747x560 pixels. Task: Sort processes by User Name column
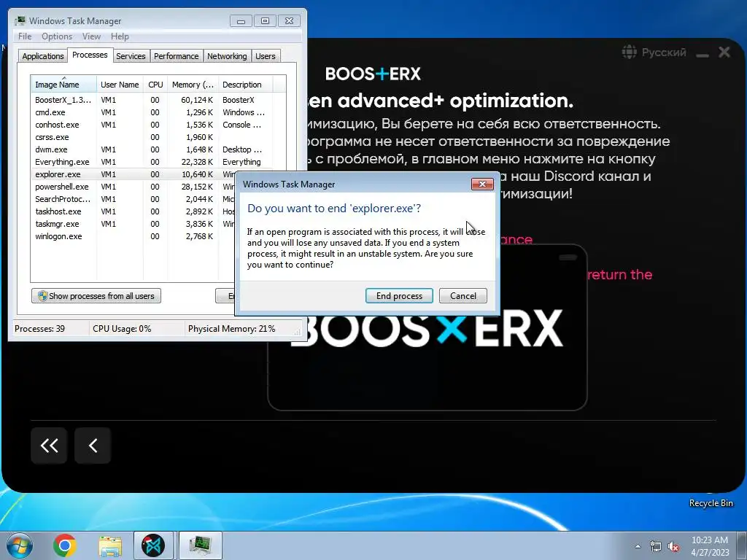(x=120, y=85)
